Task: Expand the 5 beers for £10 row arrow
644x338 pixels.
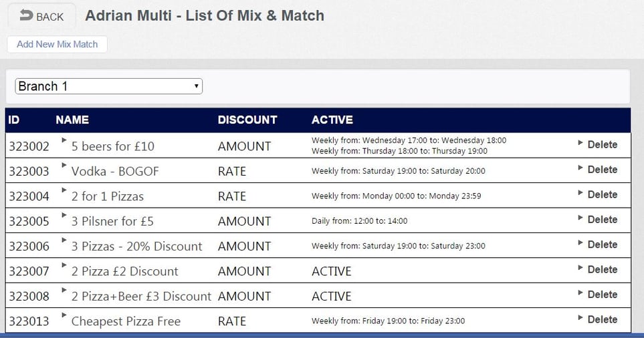Action: pos(64,140)
